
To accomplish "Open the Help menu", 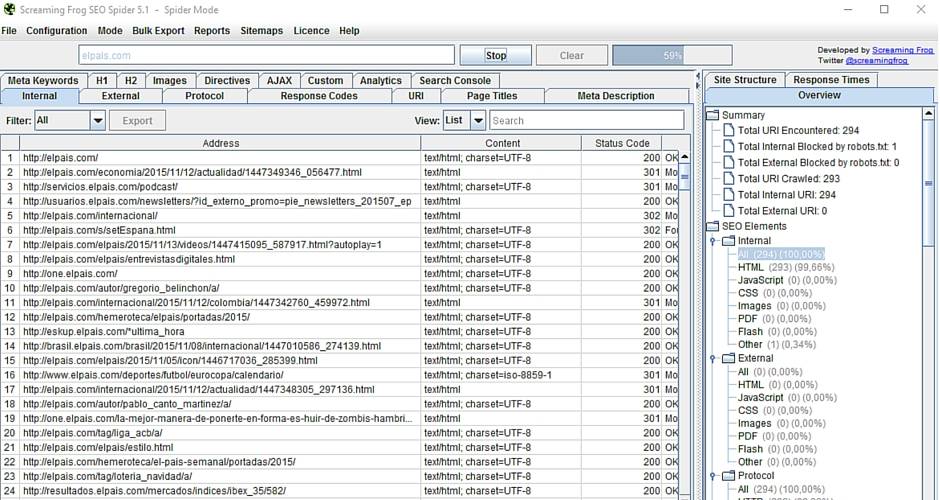I will (349, 31).
